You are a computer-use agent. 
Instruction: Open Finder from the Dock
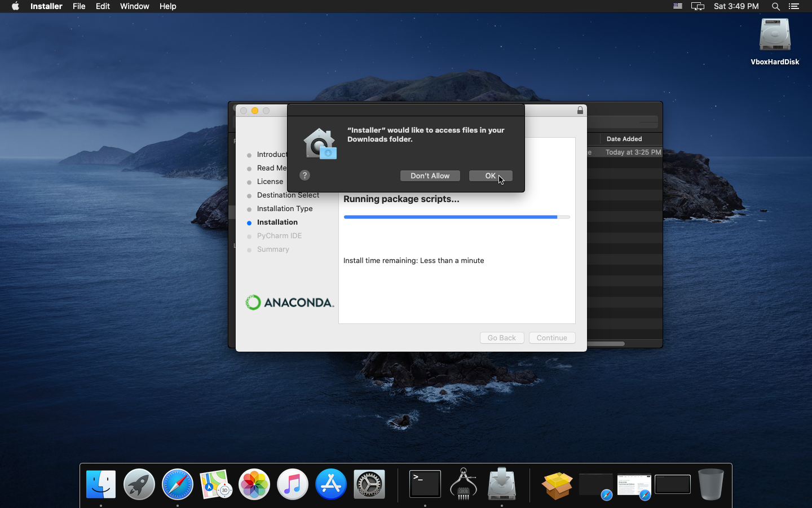point(101,484)
